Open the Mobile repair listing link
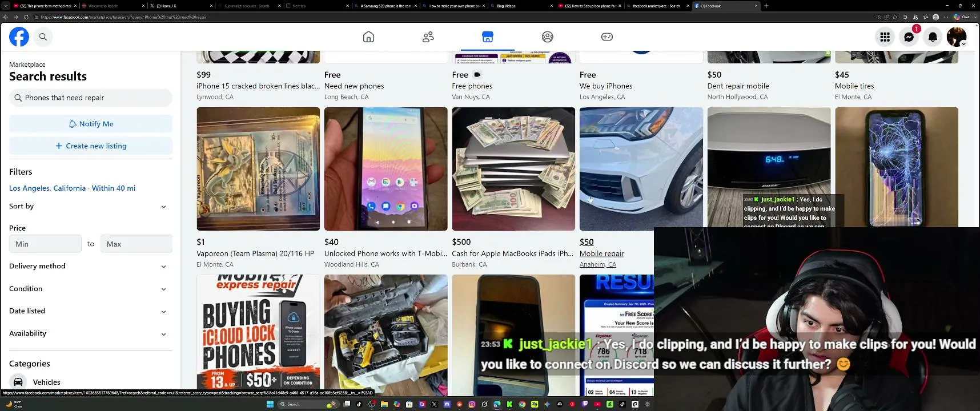980x411 pixels. (601, 253)
